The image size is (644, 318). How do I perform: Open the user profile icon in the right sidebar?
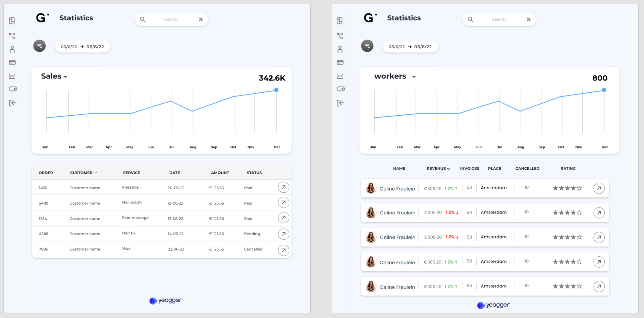340,49
